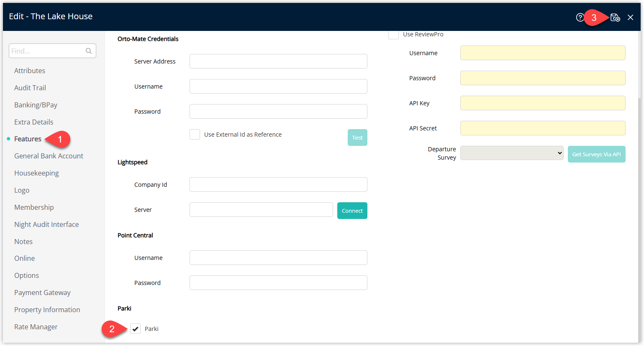Viewport: 644px width, 346px height.
Task: Focus the Find search field
Action: 52,51
